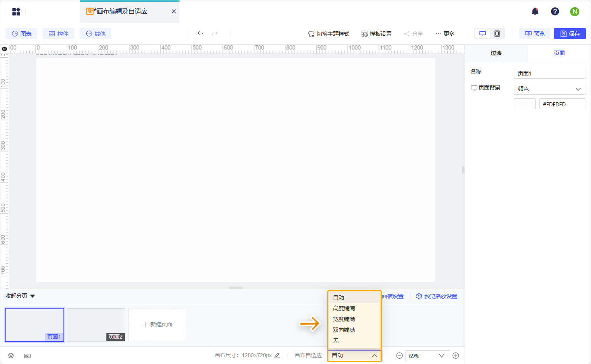Switch to the 页面 tab
This screenshot has height=364, width=591.
click(559, 53)
